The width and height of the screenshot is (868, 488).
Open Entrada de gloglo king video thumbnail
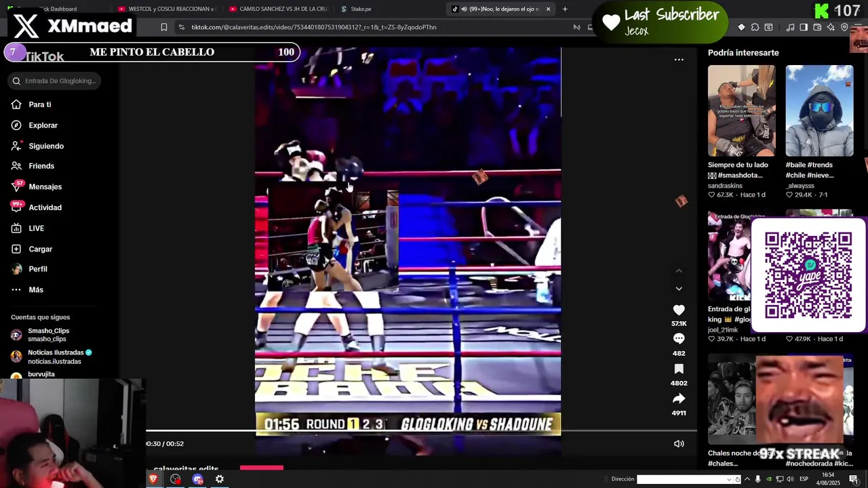pos(730,256)
